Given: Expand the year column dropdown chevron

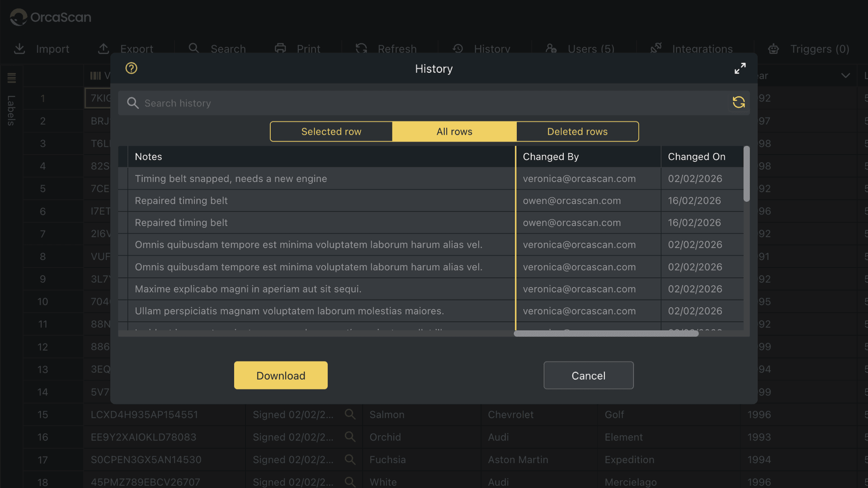Looking at the screenshot, I should click(845, 75).
